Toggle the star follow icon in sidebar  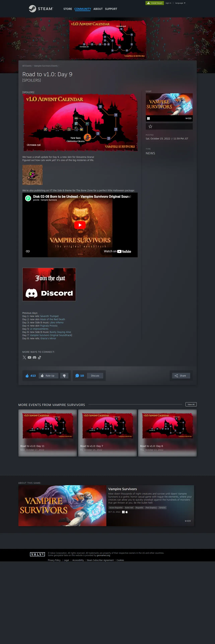150,127
